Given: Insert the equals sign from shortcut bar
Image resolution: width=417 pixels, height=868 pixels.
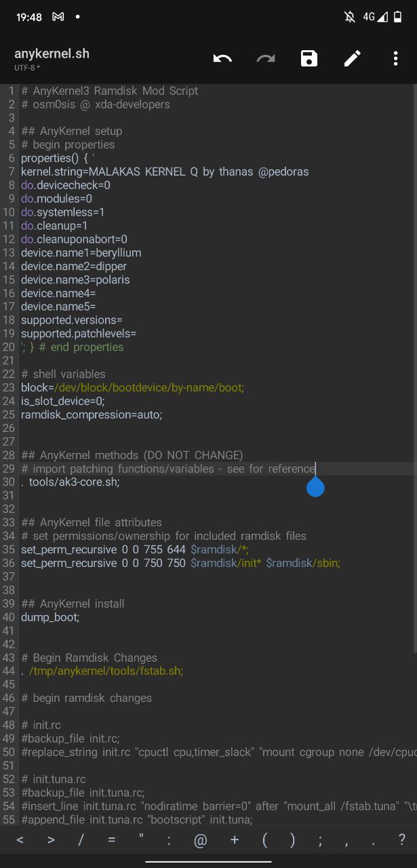Looking at the screenshot, I should pos(111,840).
